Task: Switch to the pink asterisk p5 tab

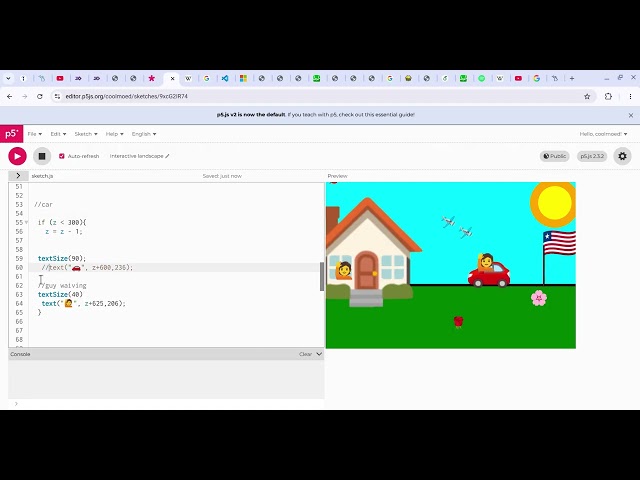Action: [151, 78]
